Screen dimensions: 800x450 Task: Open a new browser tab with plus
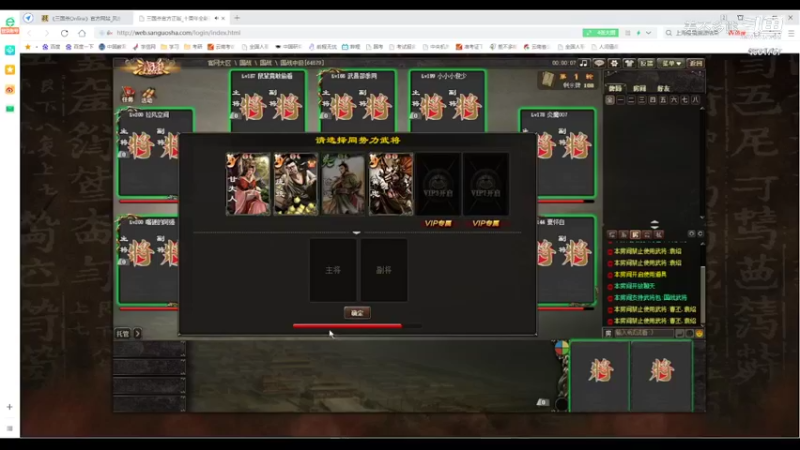click(x=237, y=18)
